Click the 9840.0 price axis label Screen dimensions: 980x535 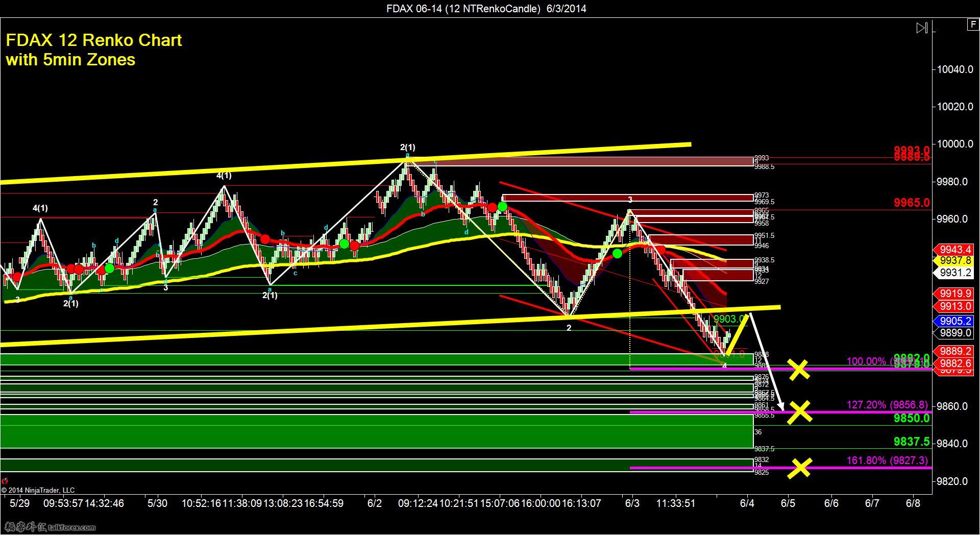pyautogui.click(x=952, y=444)
